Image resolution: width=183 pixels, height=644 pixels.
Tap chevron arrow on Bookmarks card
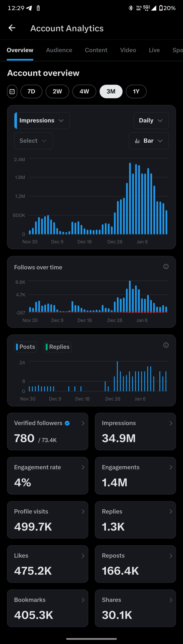pos(83,600)
